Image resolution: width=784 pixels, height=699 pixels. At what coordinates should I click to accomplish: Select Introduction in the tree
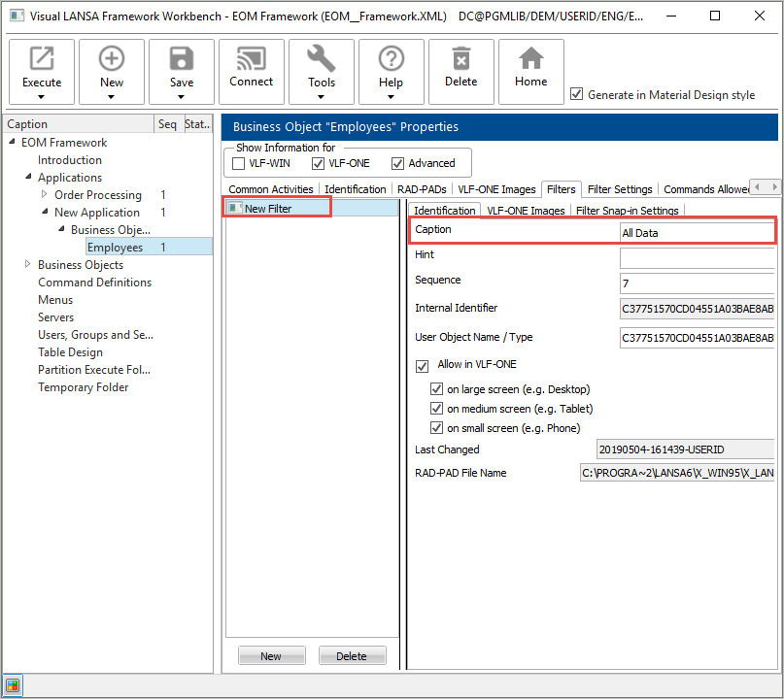(70, 160)
